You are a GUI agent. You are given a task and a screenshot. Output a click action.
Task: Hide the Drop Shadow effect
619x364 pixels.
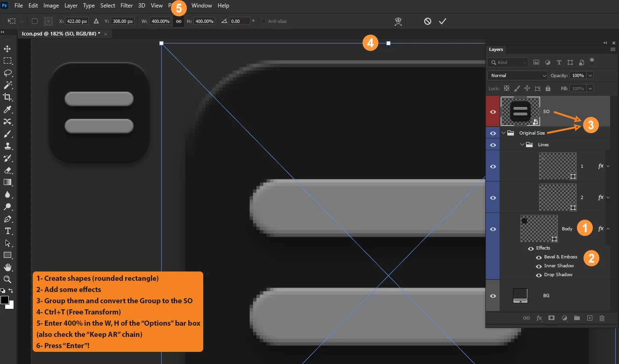[539, 275]
